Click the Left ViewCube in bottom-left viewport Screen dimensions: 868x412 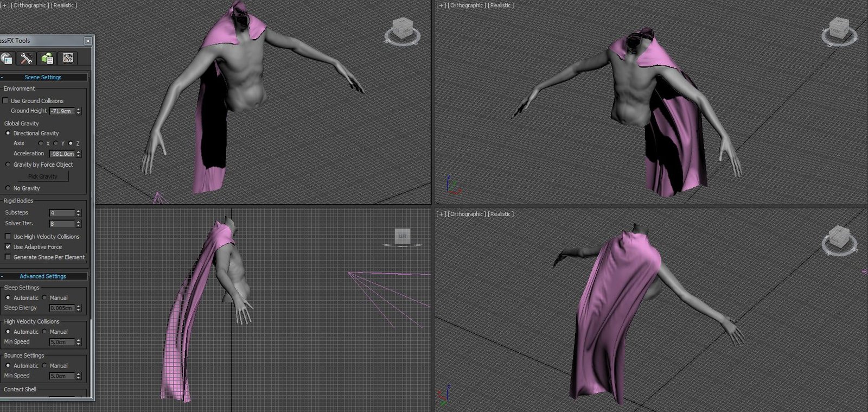click(403, 236)
